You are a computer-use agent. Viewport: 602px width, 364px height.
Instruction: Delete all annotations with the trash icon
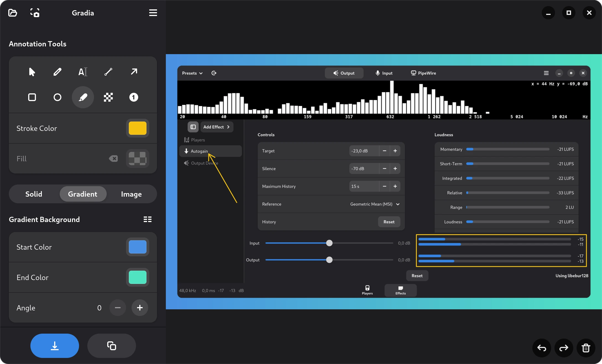[586, 348]
